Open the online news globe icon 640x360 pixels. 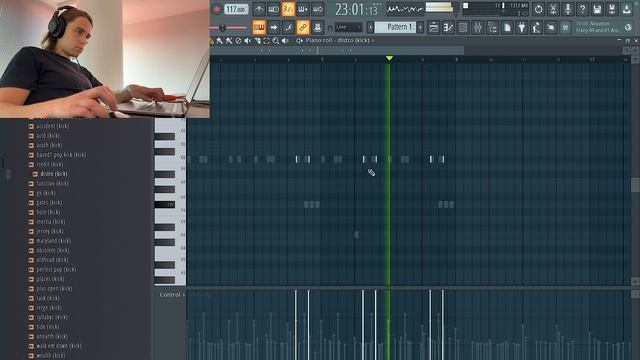point(628,27)
